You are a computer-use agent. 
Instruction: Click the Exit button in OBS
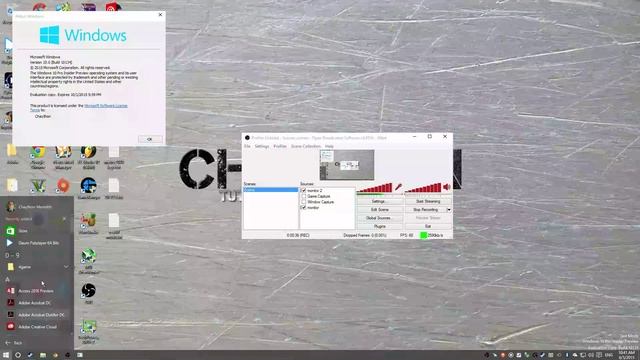click(x=428, y=226)
